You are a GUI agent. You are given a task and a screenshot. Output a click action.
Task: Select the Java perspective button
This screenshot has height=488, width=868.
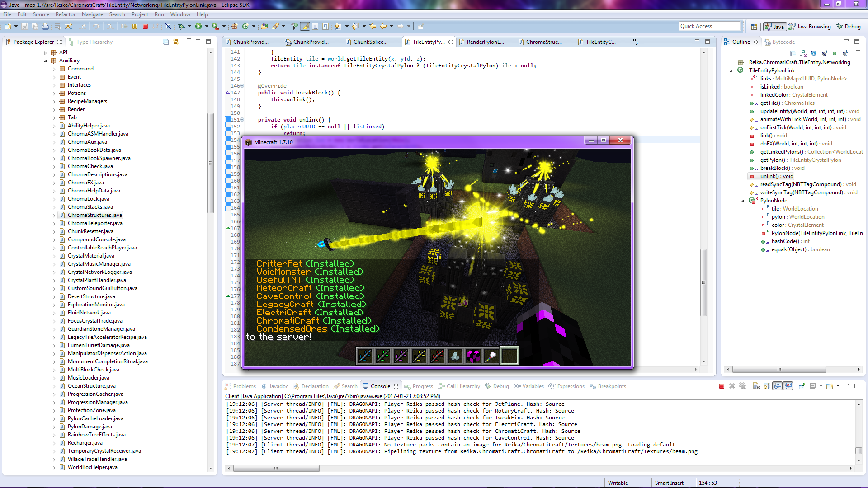[775, 27]
